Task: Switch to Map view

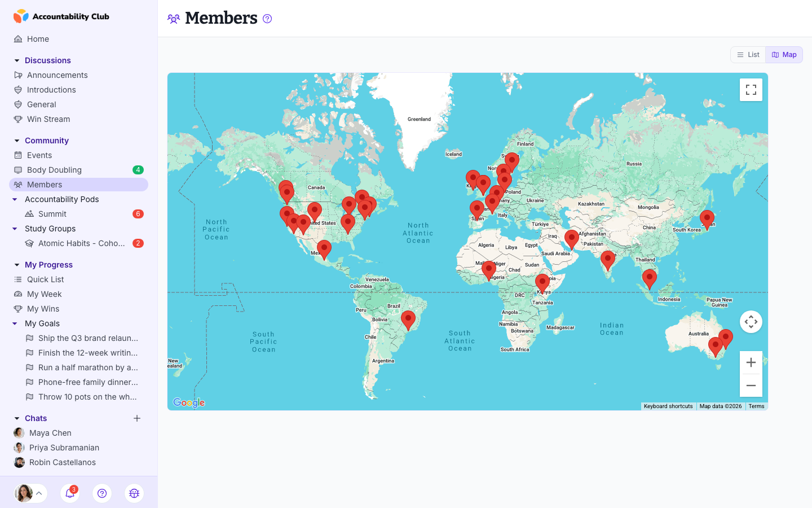Action: click(x=784, y=55)
